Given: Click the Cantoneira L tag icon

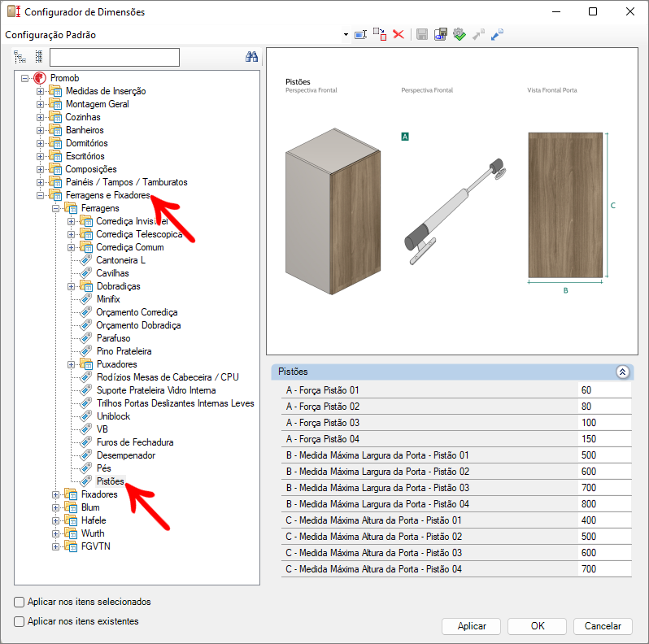Looking at the screenshot, I should pyautogui.click(x=85, y=260).
